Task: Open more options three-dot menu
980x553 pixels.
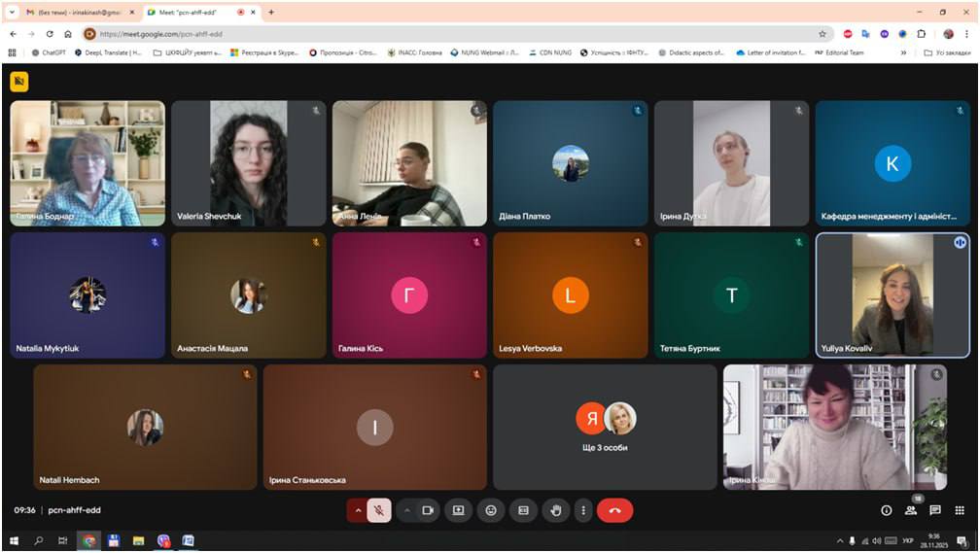Action: point(582,510)
